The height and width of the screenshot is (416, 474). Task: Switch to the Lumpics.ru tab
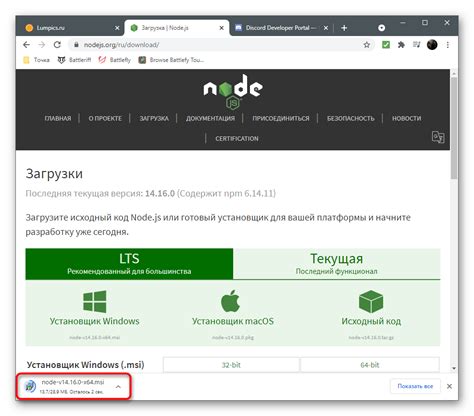70,28
